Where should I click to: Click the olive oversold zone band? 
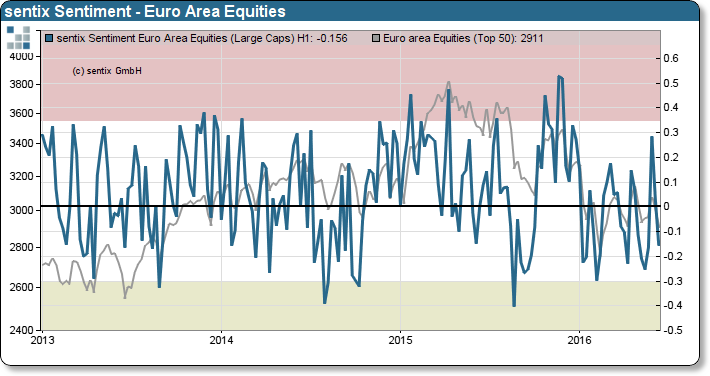click(351, 306)
